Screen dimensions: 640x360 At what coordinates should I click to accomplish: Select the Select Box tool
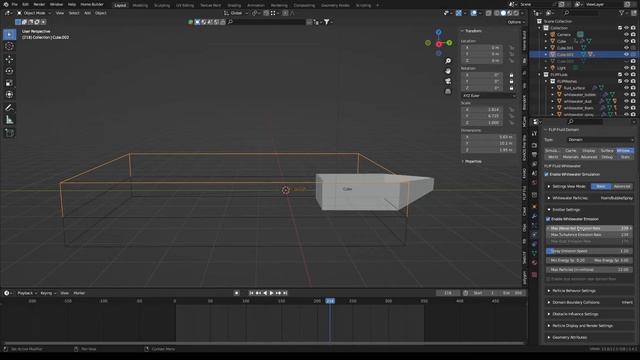point(9,34)
